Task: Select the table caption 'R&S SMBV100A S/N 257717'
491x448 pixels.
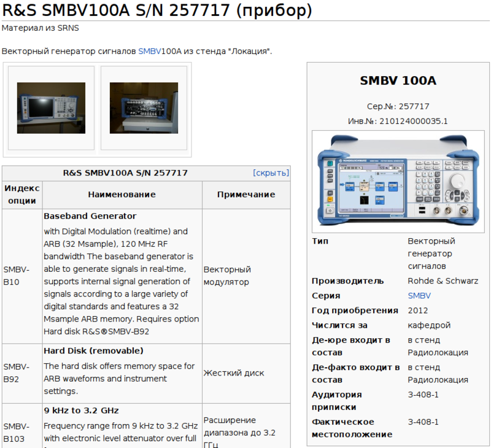Action: (125, 173)
